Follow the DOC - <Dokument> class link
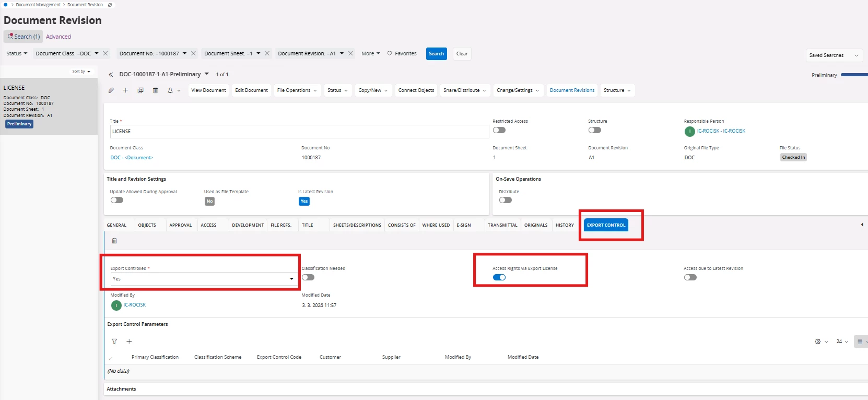 pyautogui.click(x=132, y=158)
